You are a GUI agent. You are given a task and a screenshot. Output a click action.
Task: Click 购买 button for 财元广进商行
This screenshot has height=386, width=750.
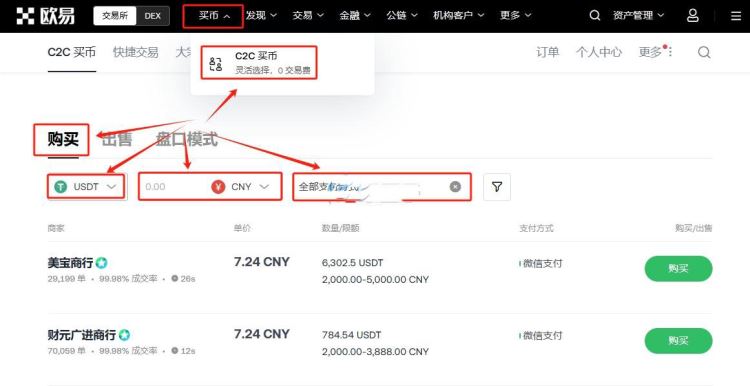[x=678, y=341]
